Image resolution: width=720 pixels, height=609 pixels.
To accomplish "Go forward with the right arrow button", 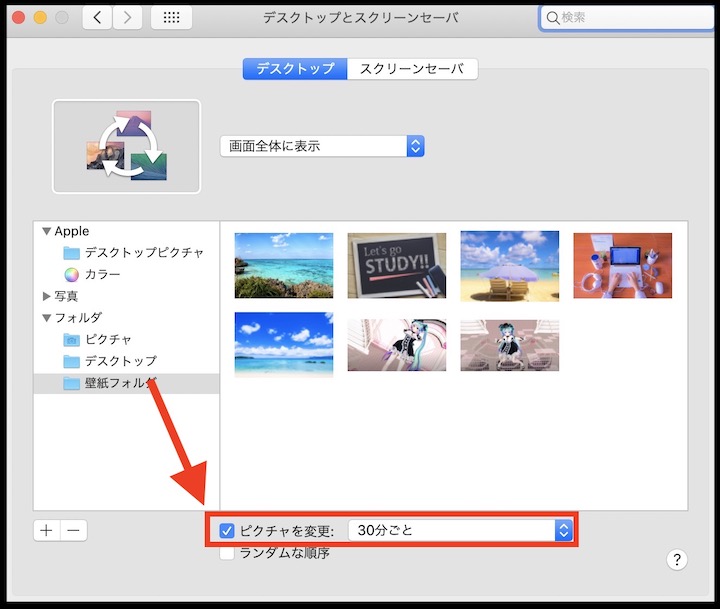I will click(127, 18).
